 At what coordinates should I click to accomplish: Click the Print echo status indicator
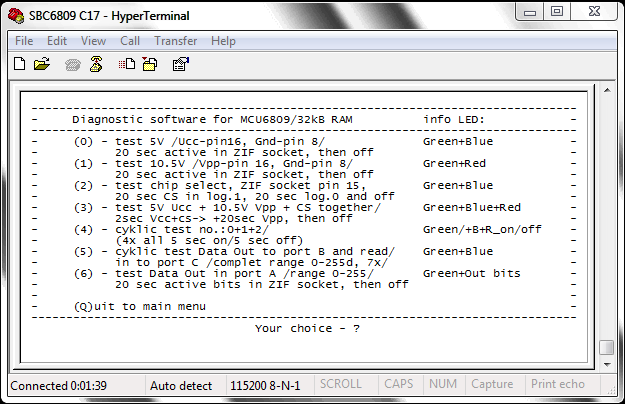tap(558, 384)
